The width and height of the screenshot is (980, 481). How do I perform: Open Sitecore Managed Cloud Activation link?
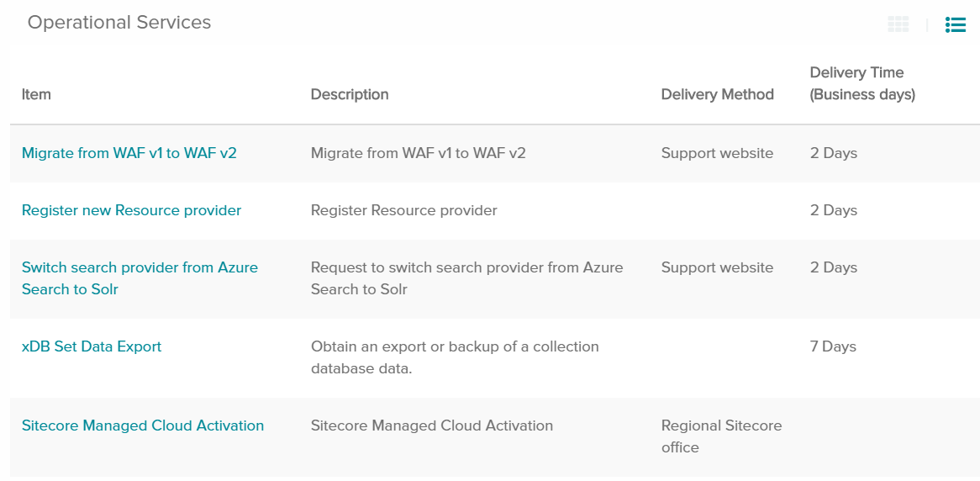[x=143, y=425]
